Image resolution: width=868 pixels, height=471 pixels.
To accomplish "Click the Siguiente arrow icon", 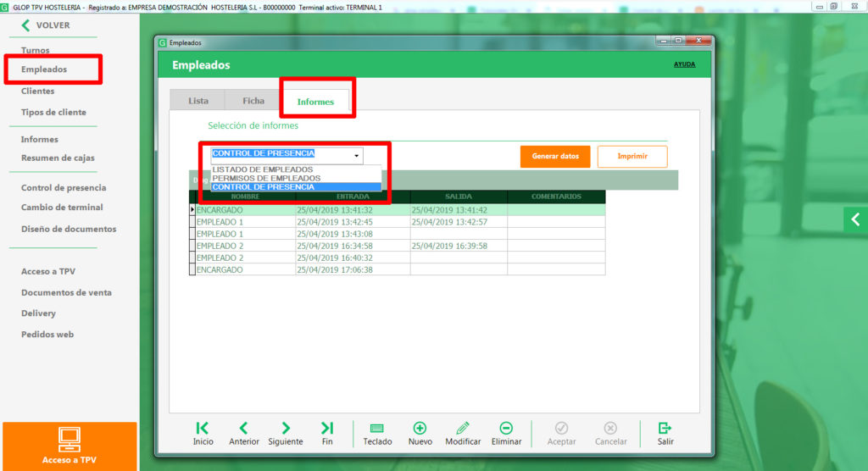I will click(285, 429).
